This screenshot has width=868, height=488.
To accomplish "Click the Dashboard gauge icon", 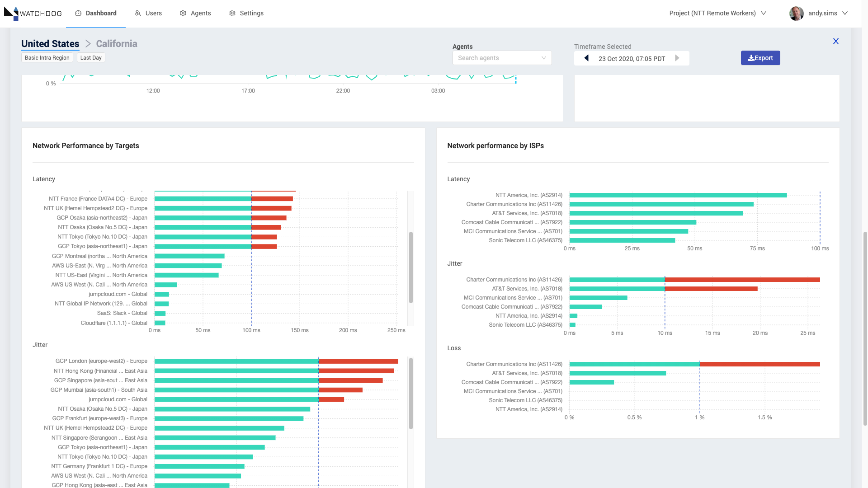I will point(78,13).
